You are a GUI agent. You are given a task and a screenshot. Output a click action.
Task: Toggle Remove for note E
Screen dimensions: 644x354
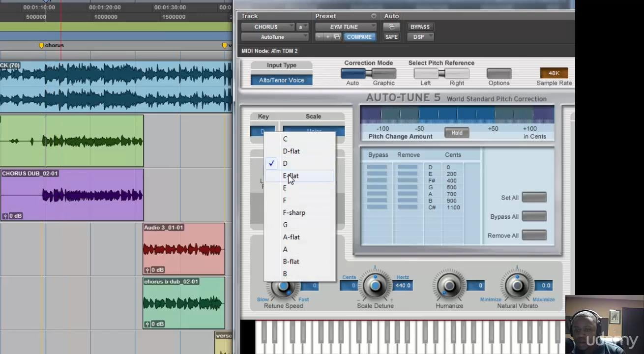click(x=408, y=174)
